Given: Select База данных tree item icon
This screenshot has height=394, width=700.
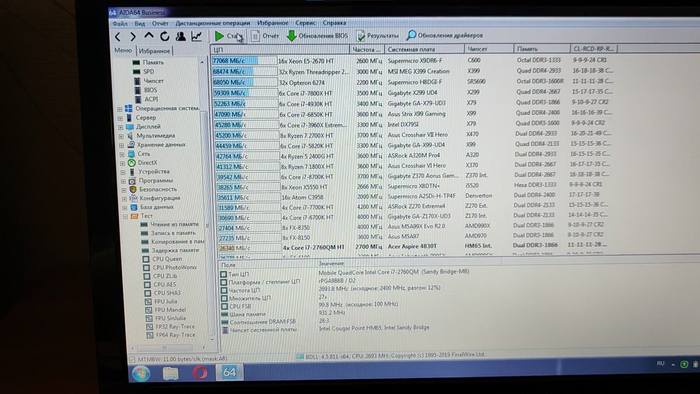Looking at the screenshot, I should click(133, 207).
